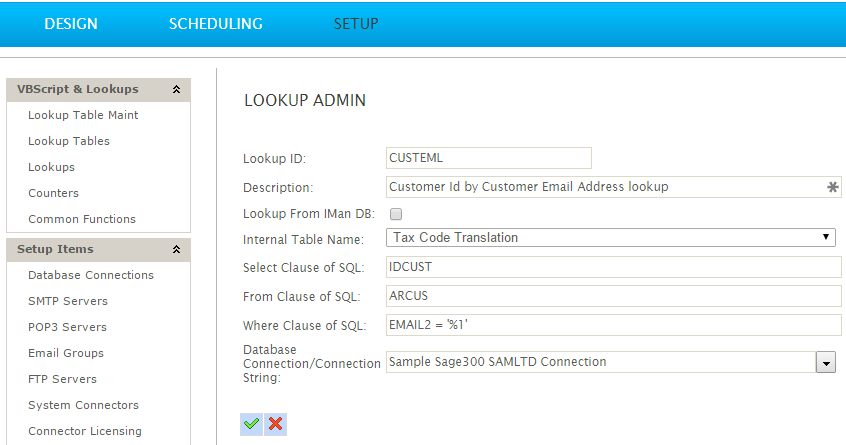
Task: Switch to the SCHEDULING tab
Action: tap(216, 24)
